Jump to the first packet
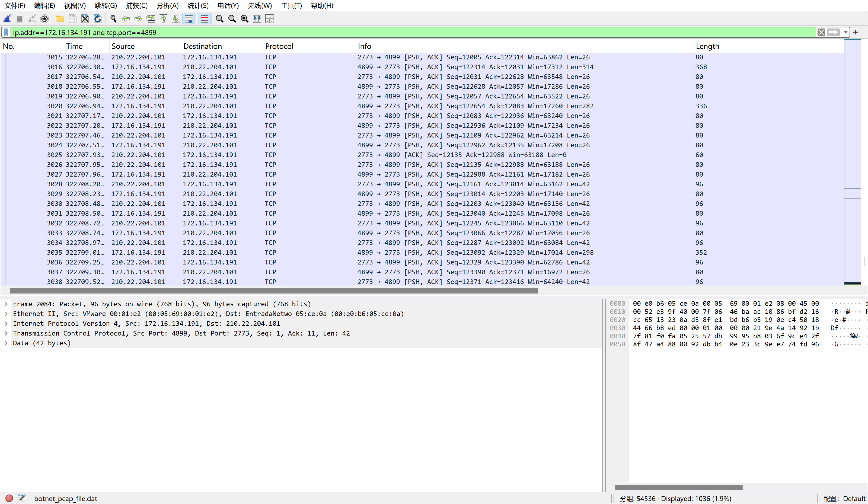The width and height of the screenshot is (868, 504). (x=163, y=19)
